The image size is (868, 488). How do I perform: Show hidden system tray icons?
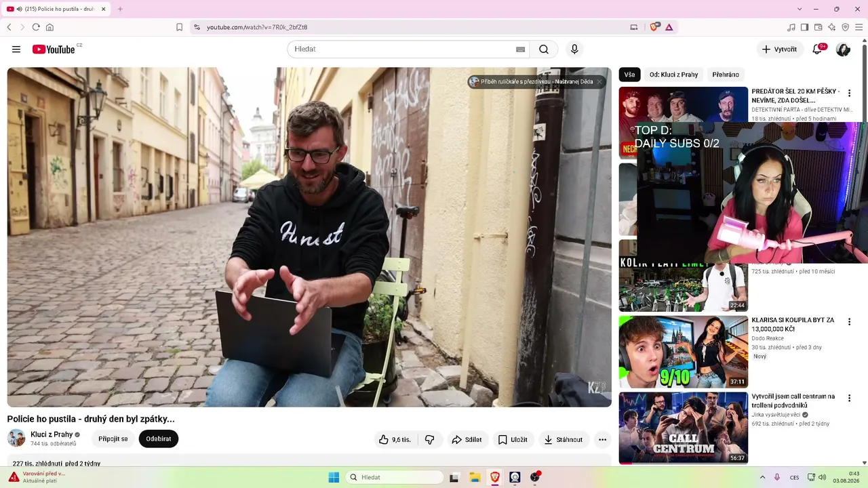coord(762,477)
